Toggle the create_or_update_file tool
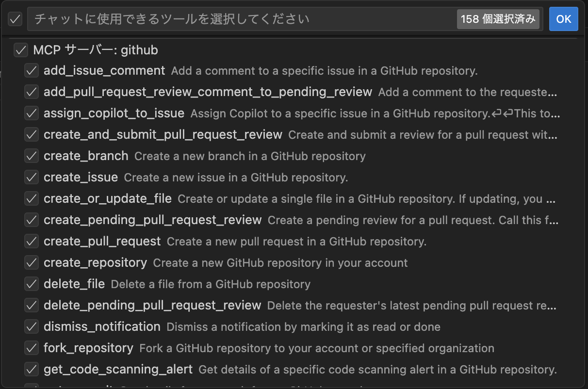588x389 pixels. [32, 198]
